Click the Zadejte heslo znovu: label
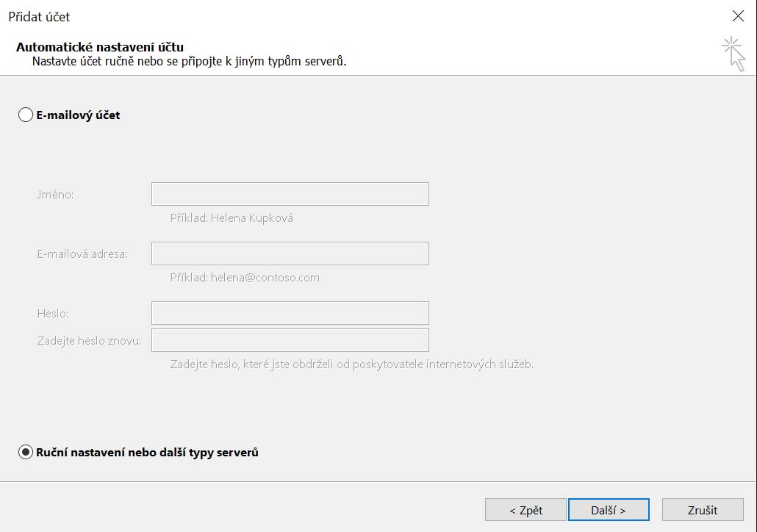Screen dimensions: 757x532 pos(89,341)
